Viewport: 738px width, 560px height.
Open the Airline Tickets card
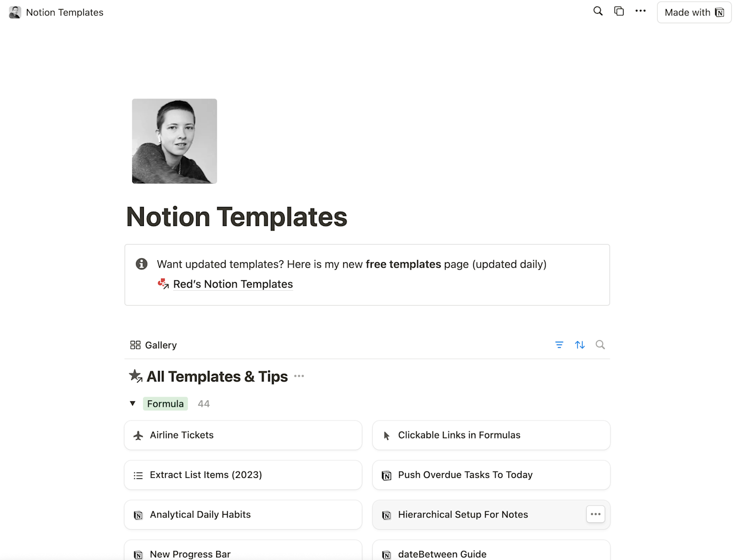(243, 435)
